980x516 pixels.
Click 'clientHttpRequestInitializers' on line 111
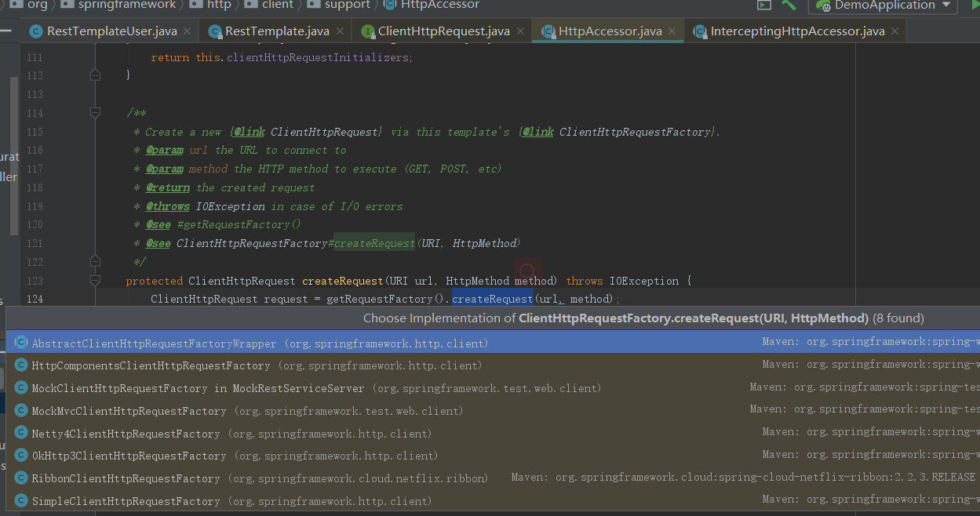(x=318, y=58)
